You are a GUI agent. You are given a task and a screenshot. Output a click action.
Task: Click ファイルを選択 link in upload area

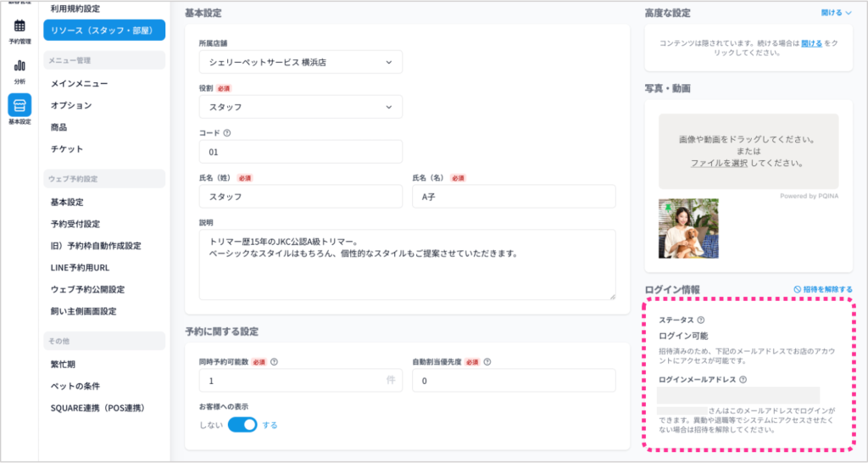[719, 163]
